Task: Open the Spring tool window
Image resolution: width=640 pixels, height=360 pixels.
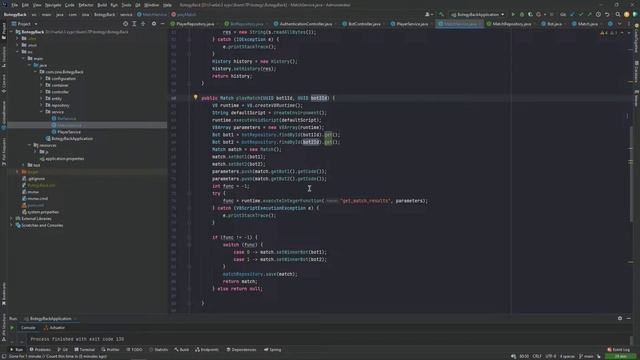Action: [x=272, y=350]
